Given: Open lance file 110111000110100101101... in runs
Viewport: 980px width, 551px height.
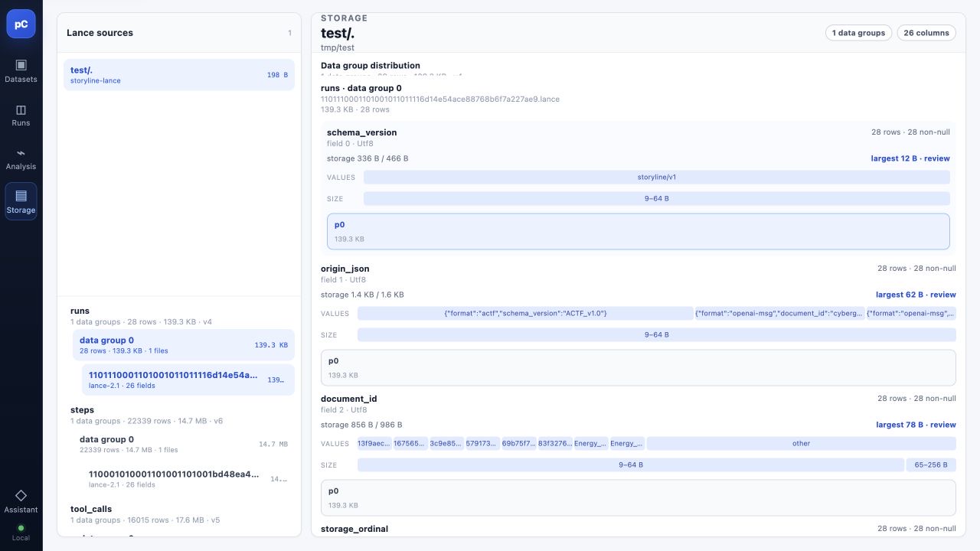Looking at the screenshot, I should point(188,380).
